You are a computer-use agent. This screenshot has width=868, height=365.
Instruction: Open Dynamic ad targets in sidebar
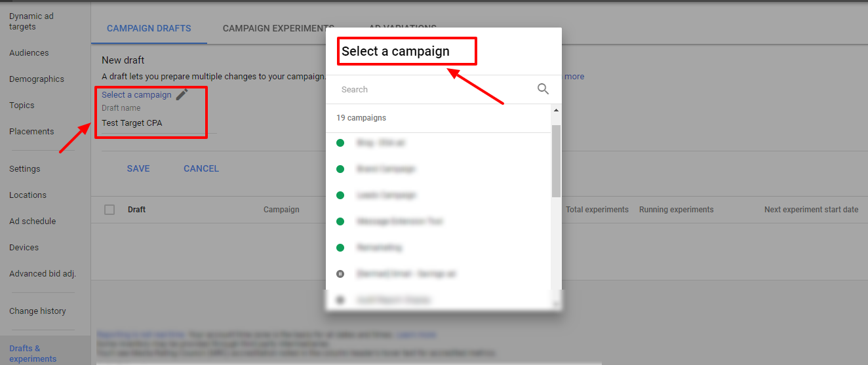tap(31, 22)
